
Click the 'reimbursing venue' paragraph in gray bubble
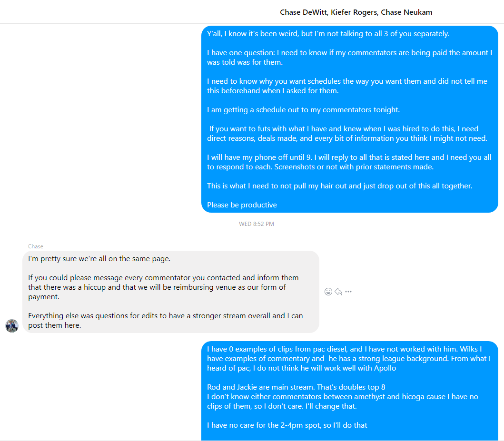(x=163, y=287)
